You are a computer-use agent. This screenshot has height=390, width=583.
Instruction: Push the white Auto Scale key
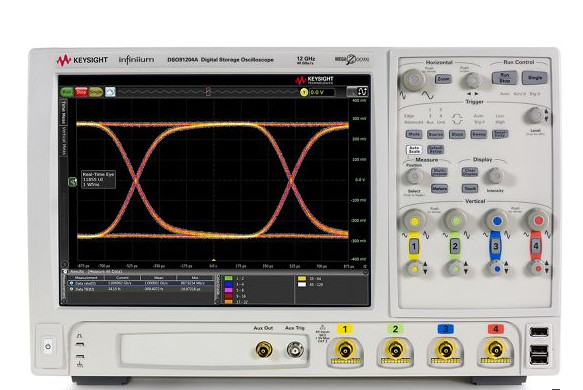pyautogui.click(x=414, y=150)
